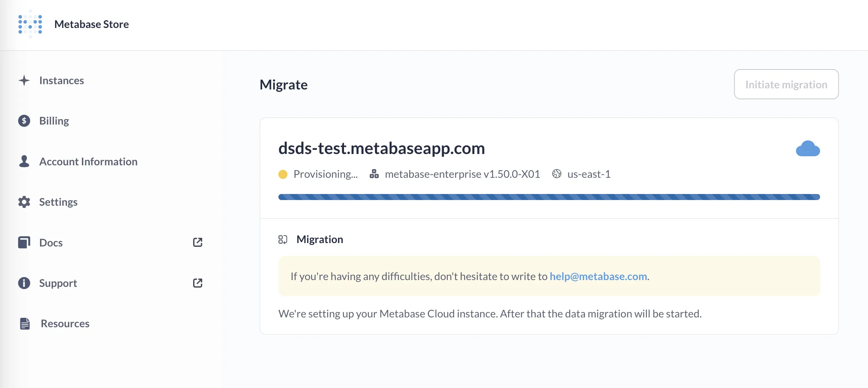Select the Account Information person icon
868x388 pixels.
tap(24, 161)
